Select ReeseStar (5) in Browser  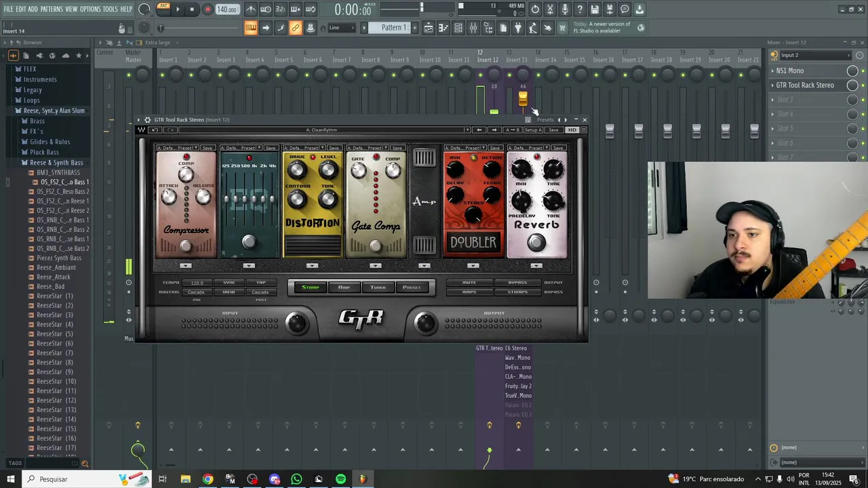click(x=55, y=334)
